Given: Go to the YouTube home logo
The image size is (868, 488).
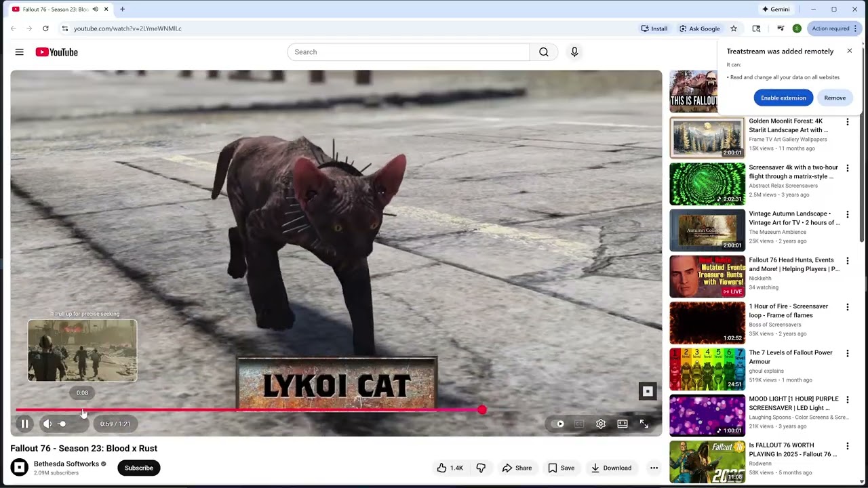Looking at the screenshot, I should coord(57,52).
